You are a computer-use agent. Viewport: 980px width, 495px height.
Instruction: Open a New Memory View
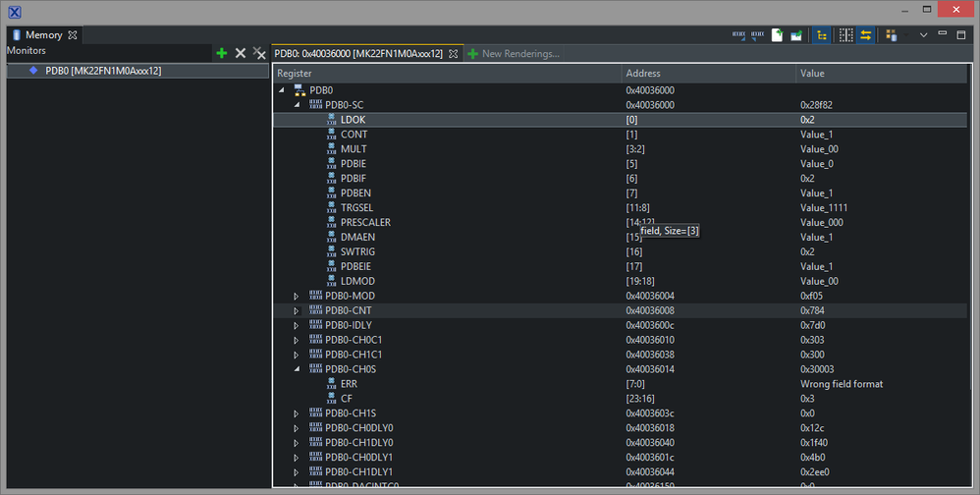[x=777, y=35]
